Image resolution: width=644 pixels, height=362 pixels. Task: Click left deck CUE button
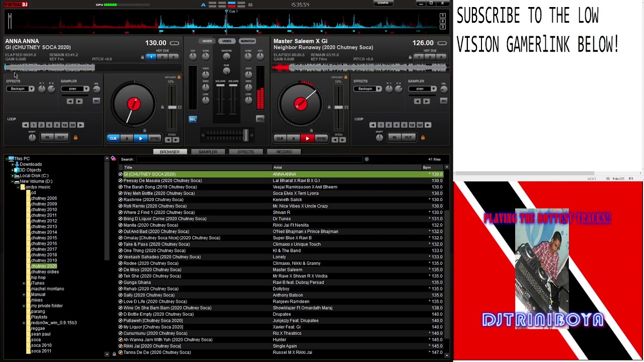pyautogui.click(x=113, y=138)
